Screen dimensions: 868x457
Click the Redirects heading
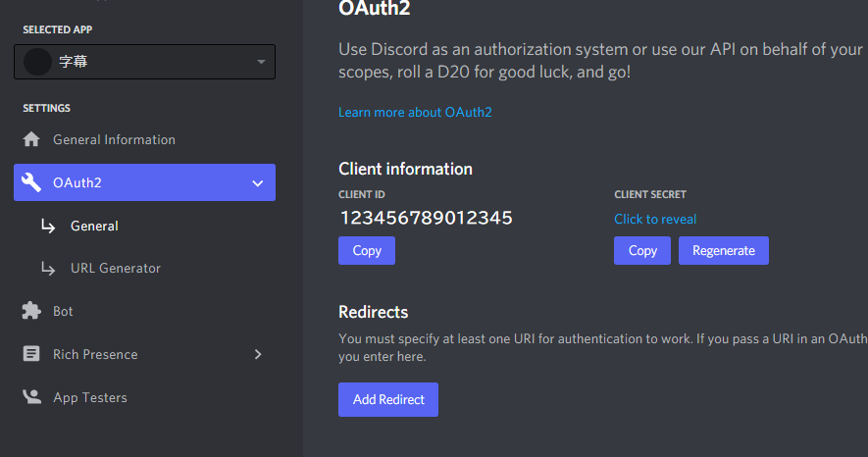tap(373, 312)
